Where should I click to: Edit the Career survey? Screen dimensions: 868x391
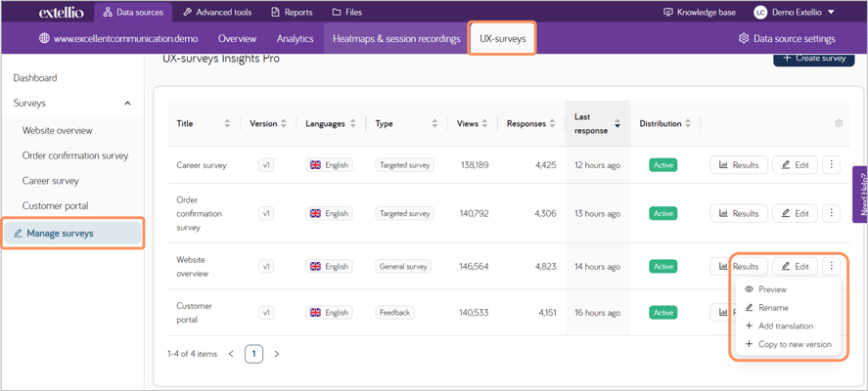point(795,165)
